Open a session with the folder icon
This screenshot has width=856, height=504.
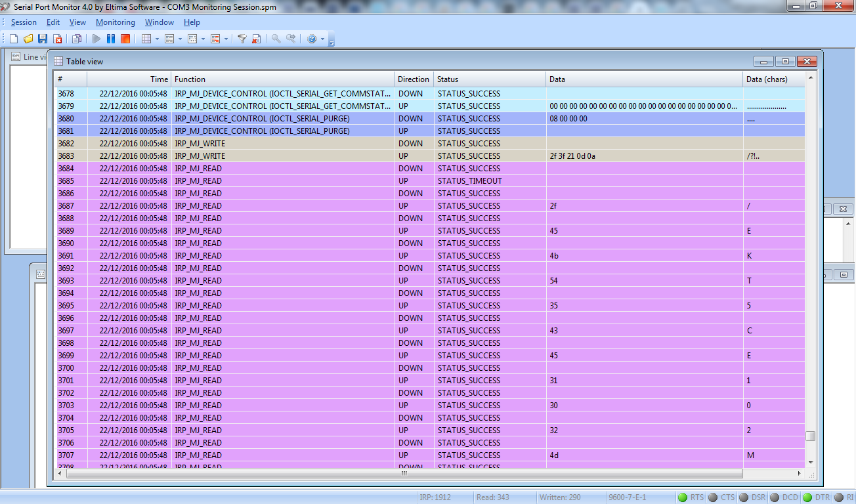(x=28, y=39)
